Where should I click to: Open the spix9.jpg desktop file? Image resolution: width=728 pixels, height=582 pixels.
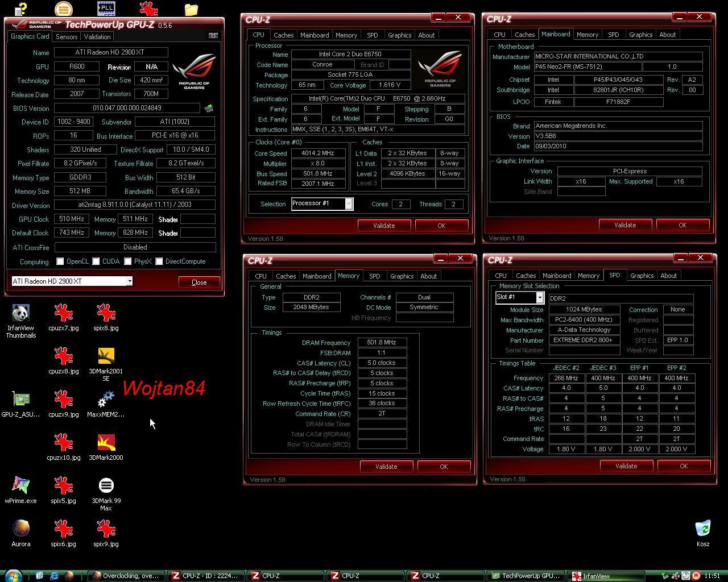pyautogui.click(x=106, y=534)
